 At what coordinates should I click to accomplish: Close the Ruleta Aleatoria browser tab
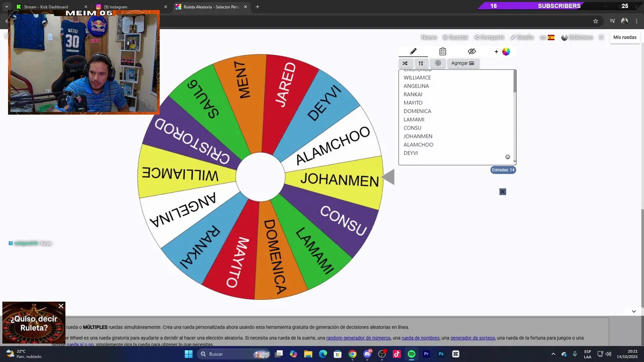[x=245, y=7]
